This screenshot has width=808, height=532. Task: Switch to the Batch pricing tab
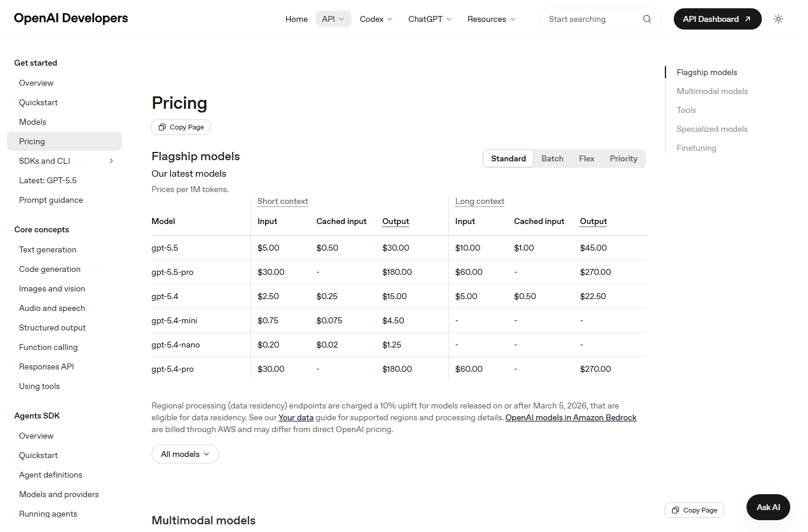pos(552,158)
